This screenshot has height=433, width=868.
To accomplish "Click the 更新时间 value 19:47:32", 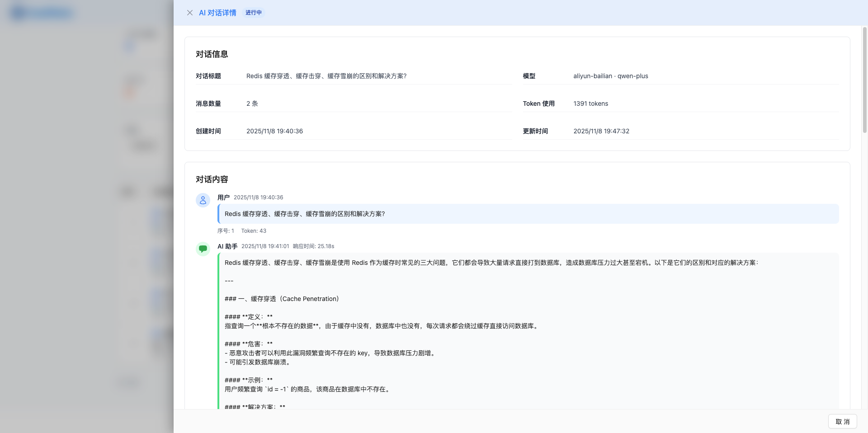I will (x=601, y=131).
